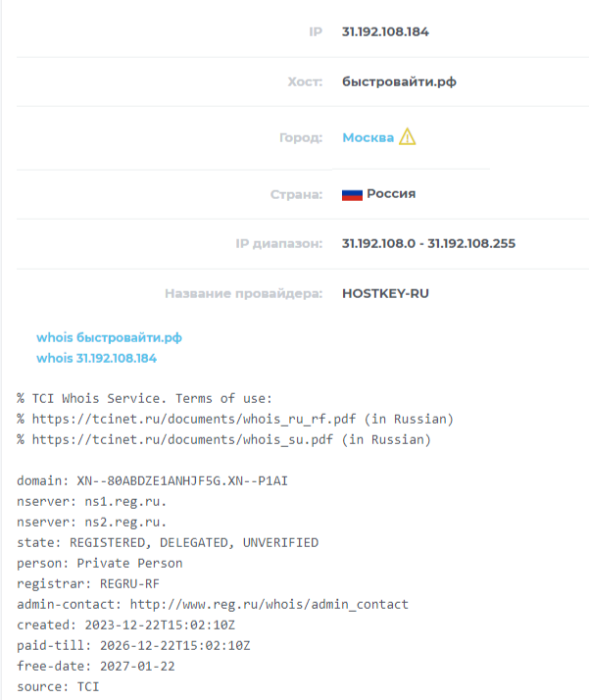
Task: Click the host name быстровайти.рф value
Action: 399,81
